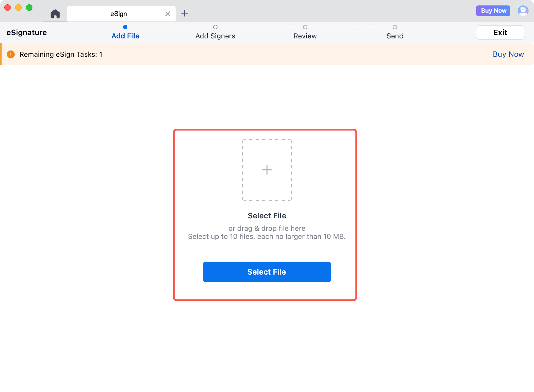Jump to the Add Signers step label
The image size is (534, 392).
[215, 36]
